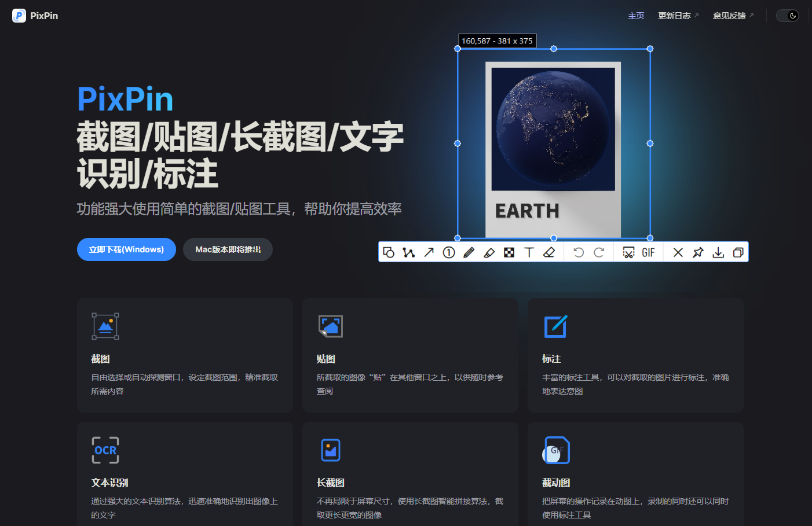Click the redo arrow in toolbar
Image resolution: width=812 pixels, height=526 pixels.
point(599,252)
